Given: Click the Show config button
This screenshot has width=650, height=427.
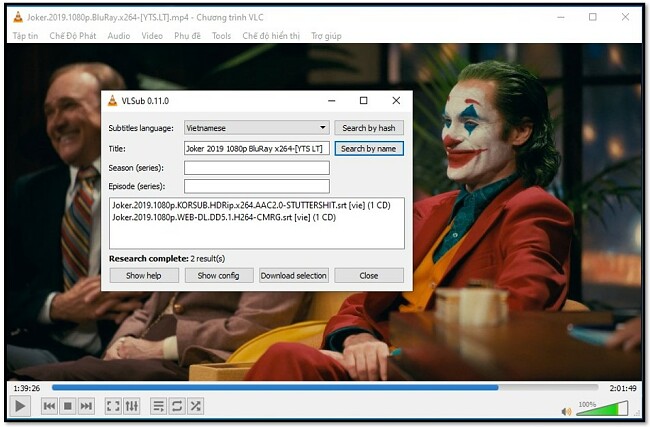Looking at the screenshot, I should pyautogui.click(x=218, y=275).
